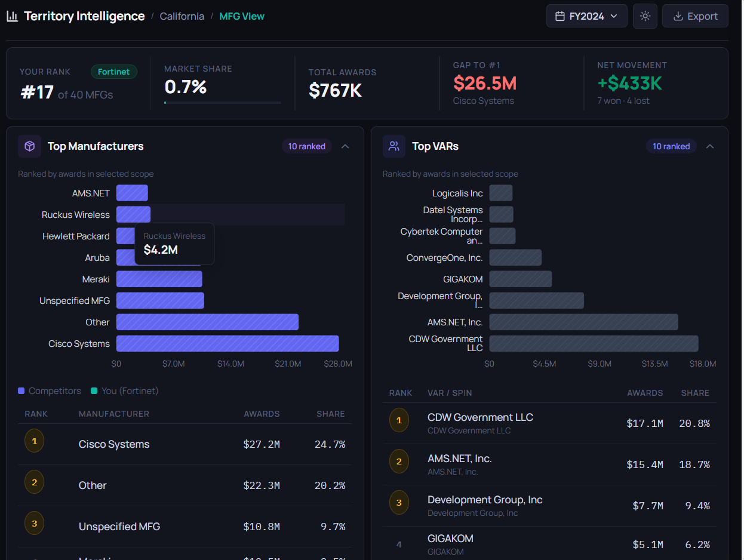Toggle the light/dark theme sun icon

645,16
